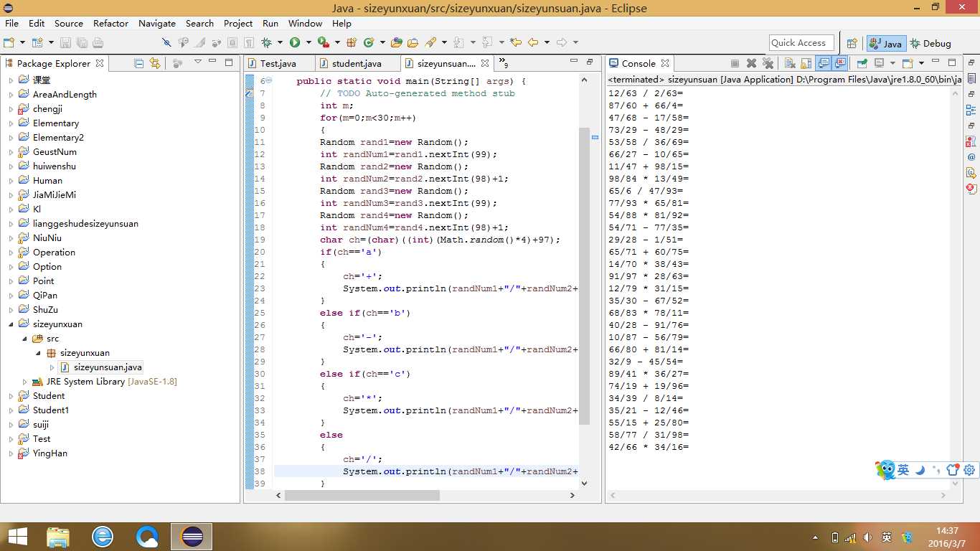Open the Navigate menu
Image resolution: width=980 pixels, height=551 pixels.
(x=157, y=23)
